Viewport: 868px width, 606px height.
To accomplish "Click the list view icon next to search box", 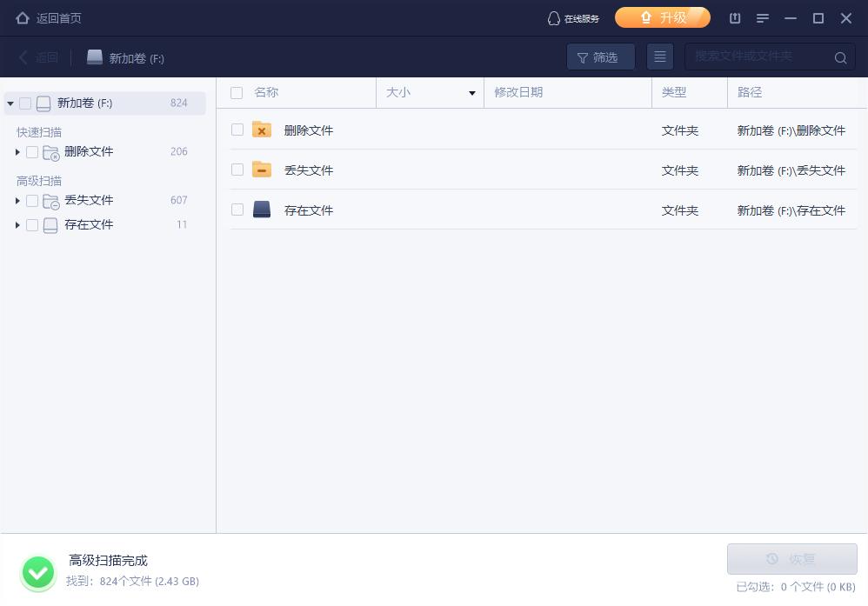I will pos(660,57).
